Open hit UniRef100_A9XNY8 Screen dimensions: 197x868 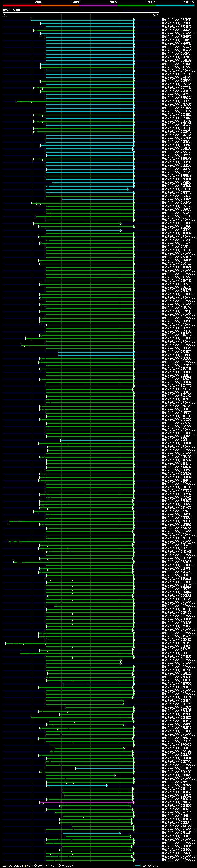[177, 26]
